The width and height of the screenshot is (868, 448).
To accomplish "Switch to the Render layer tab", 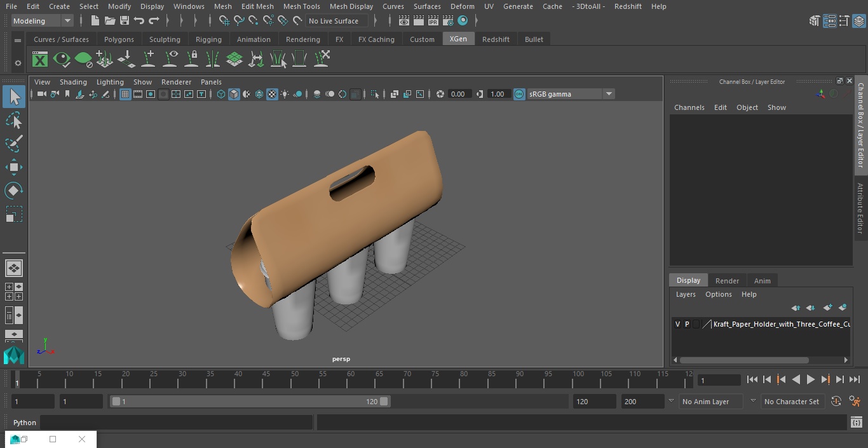I will (x=727, y=281).
